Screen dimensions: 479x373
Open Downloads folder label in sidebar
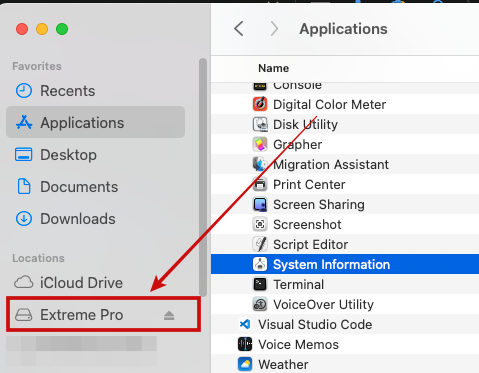[x=78, y=219]
